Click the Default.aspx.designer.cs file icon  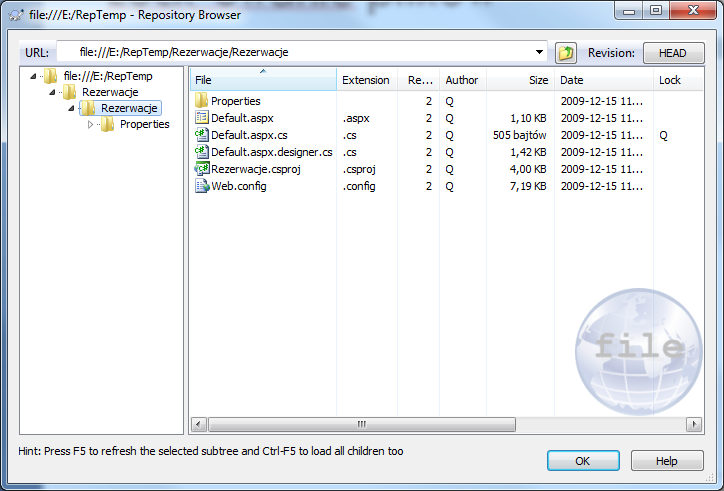pyautogui.click(x=201, y=152)
